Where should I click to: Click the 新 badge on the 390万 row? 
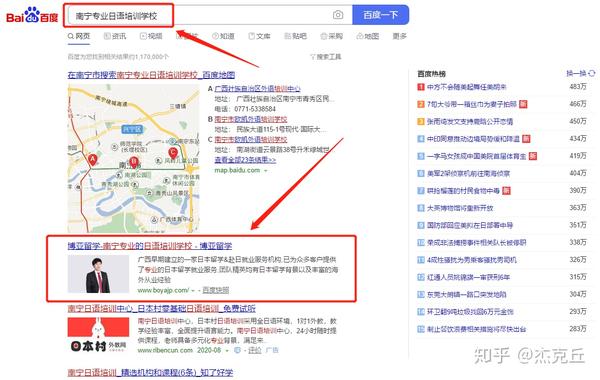click(x=506, y=191)
